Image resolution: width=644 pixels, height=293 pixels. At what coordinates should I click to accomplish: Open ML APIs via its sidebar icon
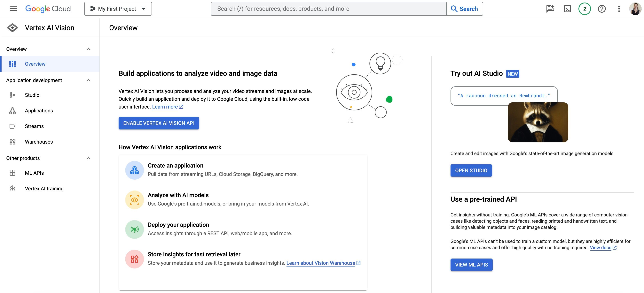click(x=12, y=173)
